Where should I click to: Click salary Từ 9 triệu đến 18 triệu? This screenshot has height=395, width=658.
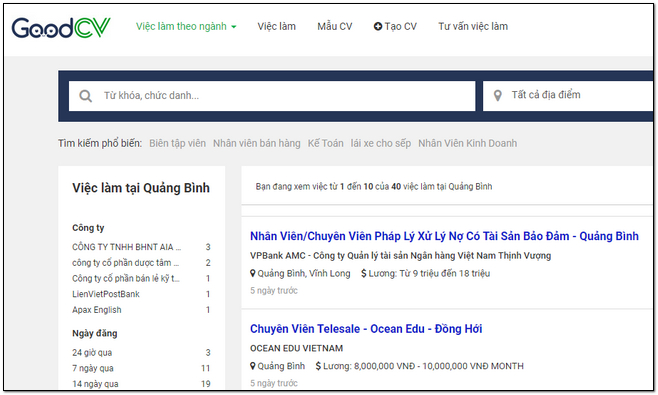(444, 274)
